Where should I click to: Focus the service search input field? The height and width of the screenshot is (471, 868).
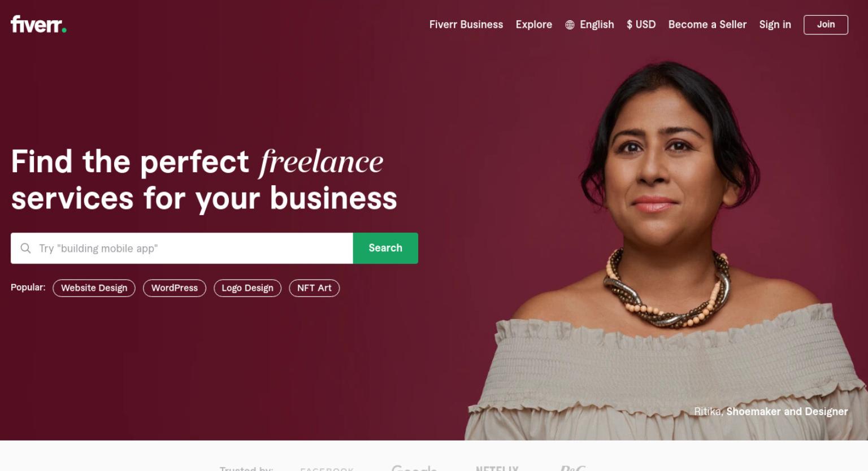[192, 248]
